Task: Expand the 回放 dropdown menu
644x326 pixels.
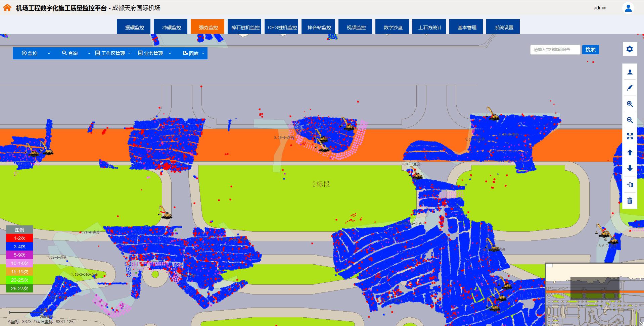Action: (193, 53)
